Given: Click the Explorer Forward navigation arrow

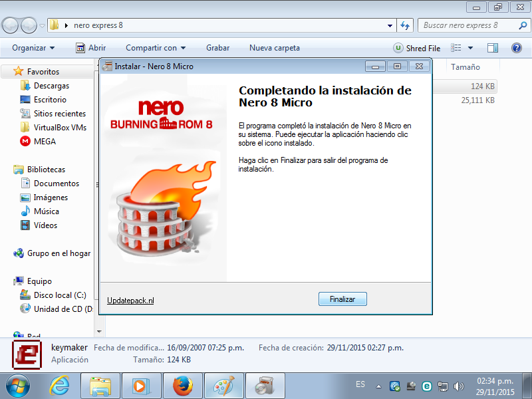Looking at the screenshot, I should click(29, 25).
